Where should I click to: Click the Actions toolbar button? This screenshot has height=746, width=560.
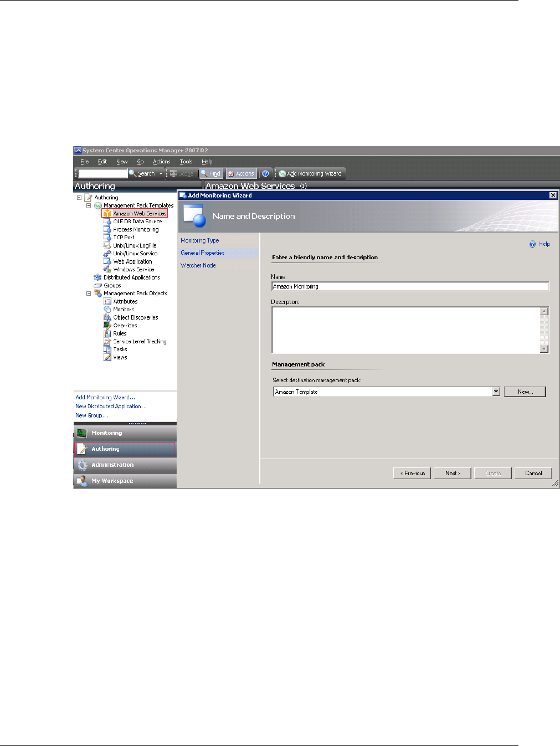241,173
